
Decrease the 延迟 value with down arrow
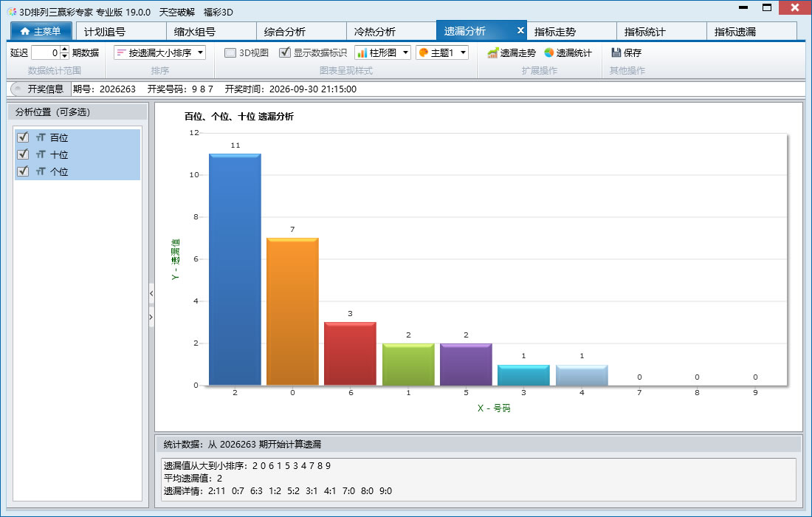(x=65, y=56)
